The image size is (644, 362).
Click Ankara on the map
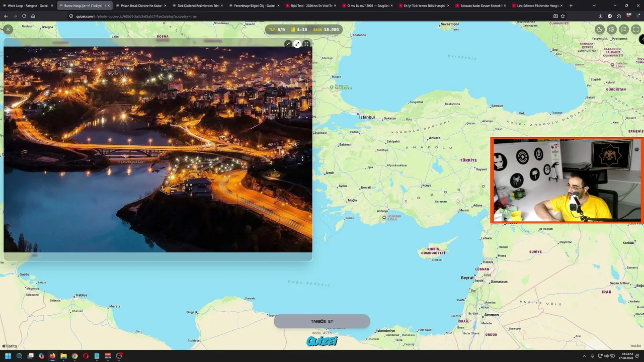click(x=434, y=138)
